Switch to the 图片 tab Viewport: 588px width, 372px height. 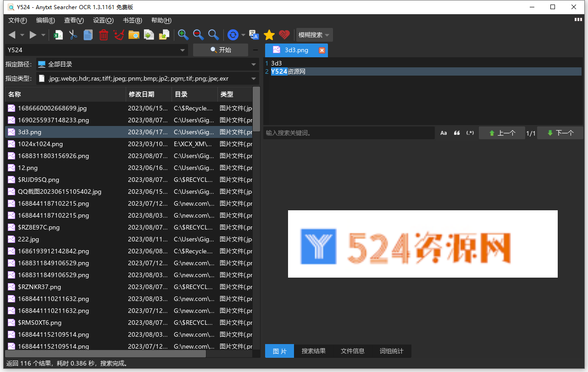[x=279, y=351]
